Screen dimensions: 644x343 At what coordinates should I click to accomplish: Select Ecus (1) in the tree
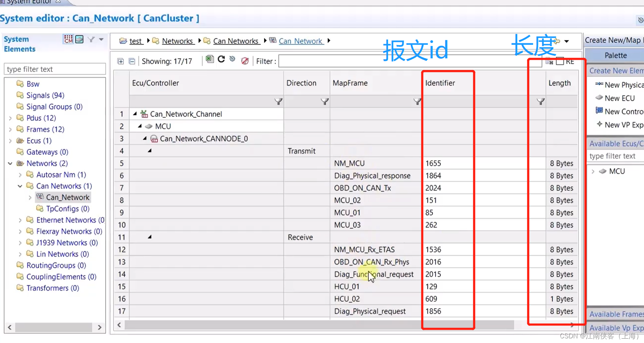(x=39, y=141)
